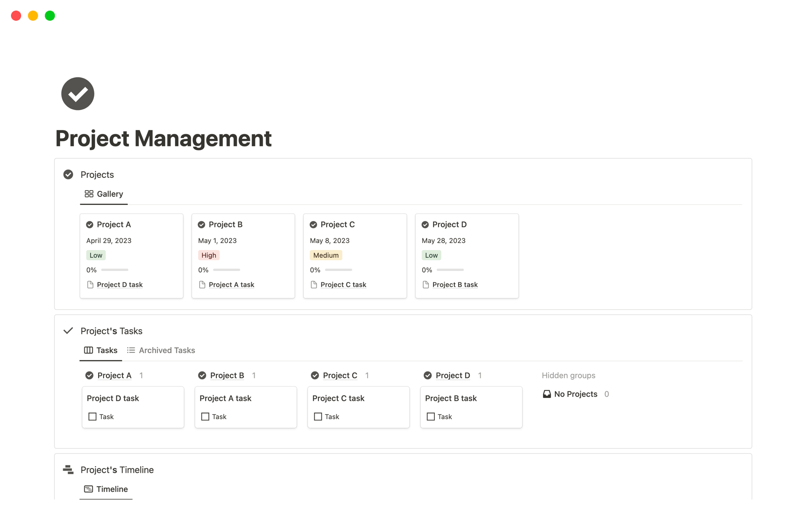Viewport: 812px width, 508px height.
Task: Switch to the Archived Tasks tab
Action: tap(167, 350)
